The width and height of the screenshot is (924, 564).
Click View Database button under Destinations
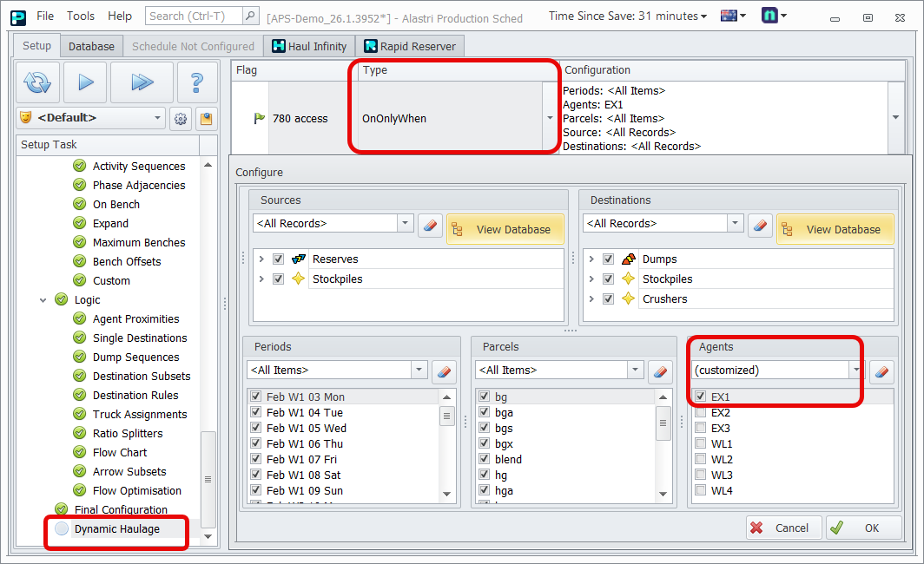(x=835, y=229)
